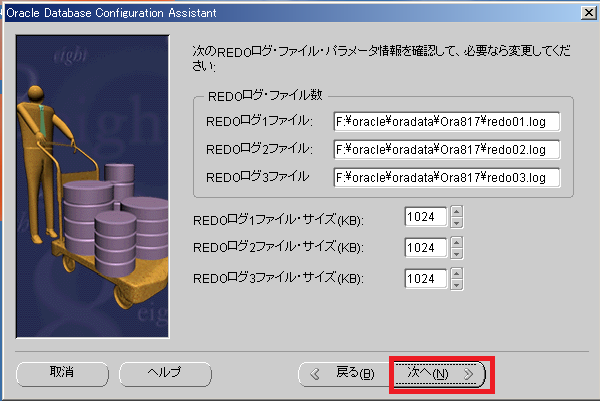Decrease REDOログ3 file size with down arrow
Image resolution: width=600 pixels, height=401 pixels.
tap(457, 284)
